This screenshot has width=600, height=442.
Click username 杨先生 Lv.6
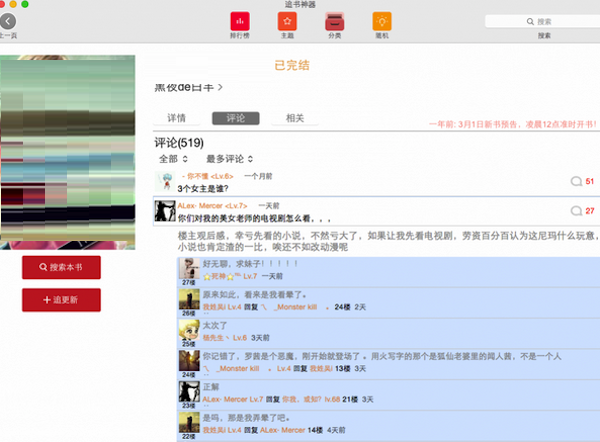(225, 338)
